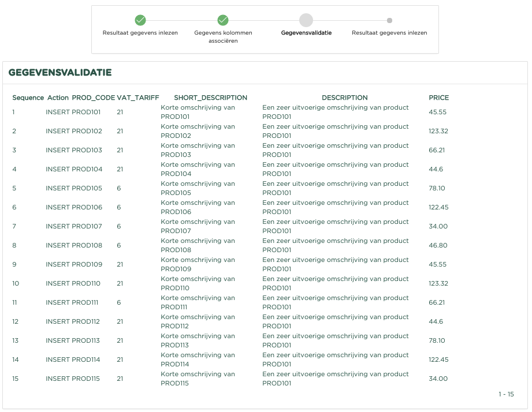Click the 1 - 15 pagination indicator
Image resolution: width=532 pixels, height=412 pixels.
point(506,394)
